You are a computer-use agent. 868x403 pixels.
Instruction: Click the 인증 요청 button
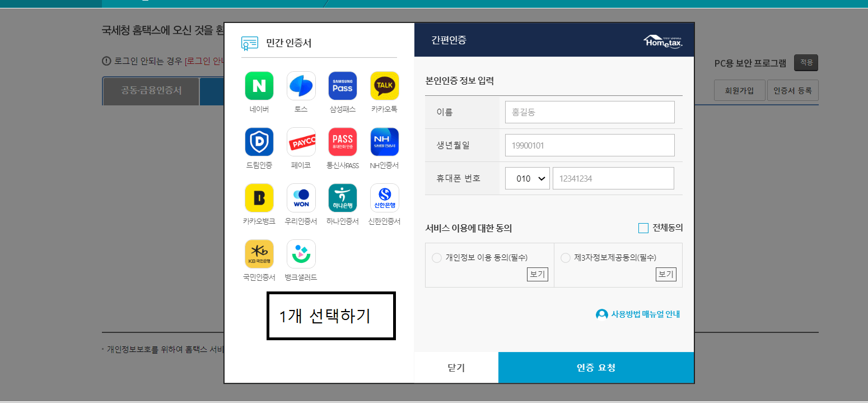(x=596, y=368)
